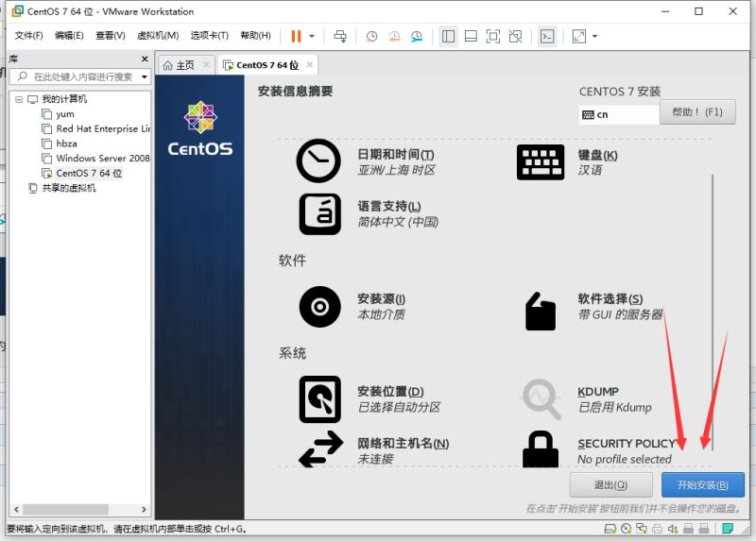
Task: Open the snapshot manager icon
Action: click(x=417, y=36)
